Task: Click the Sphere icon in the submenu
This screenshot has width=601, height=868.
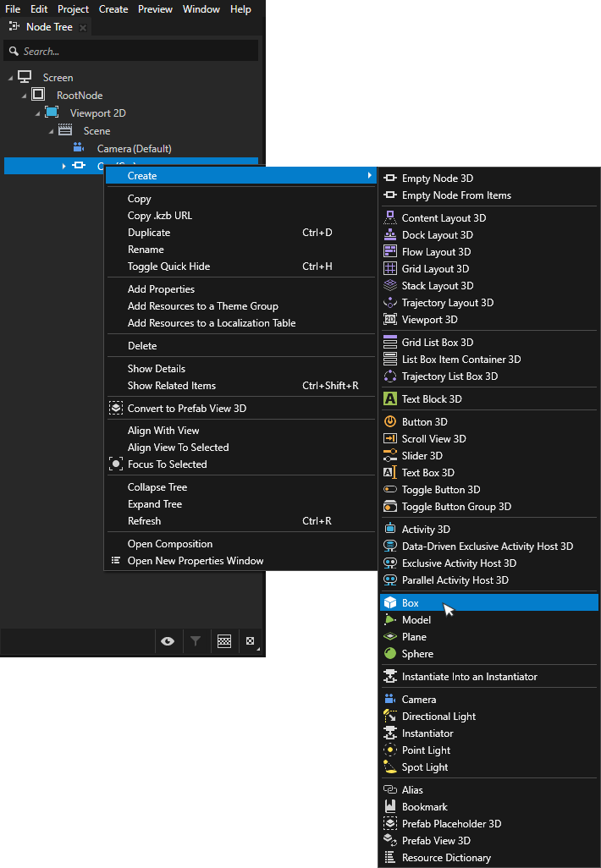Action: click(390, 654)
